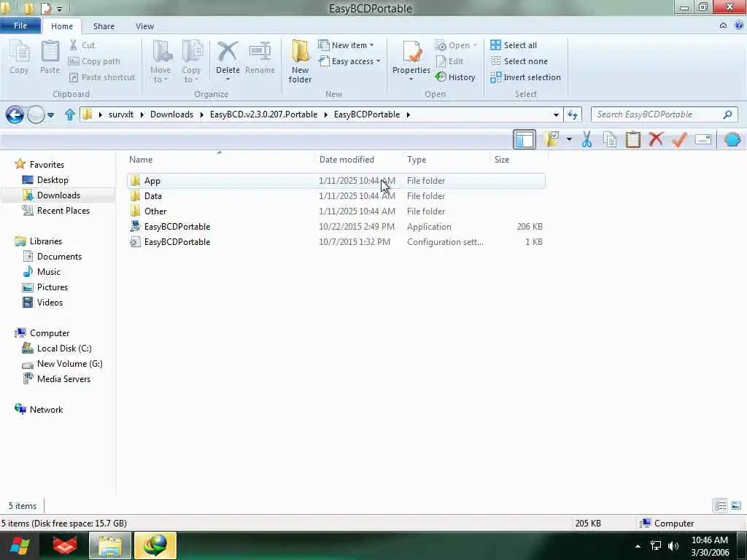
Task: Switch to the Share ribbon tab
Action: 104,26
